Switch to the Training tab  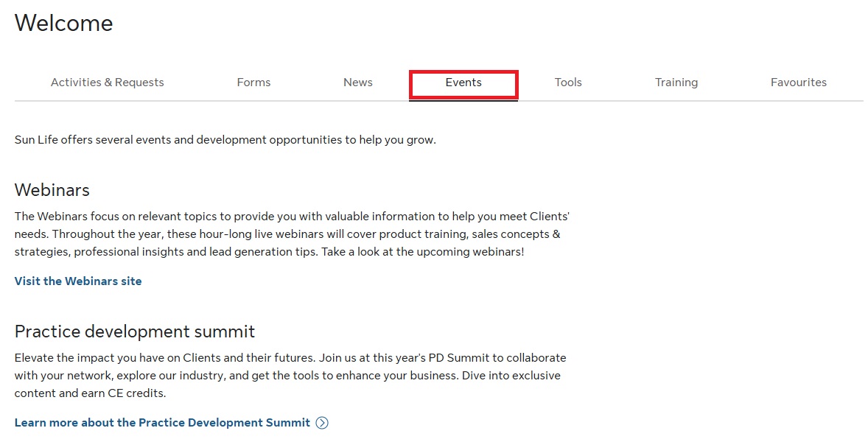tap(676, 83)
